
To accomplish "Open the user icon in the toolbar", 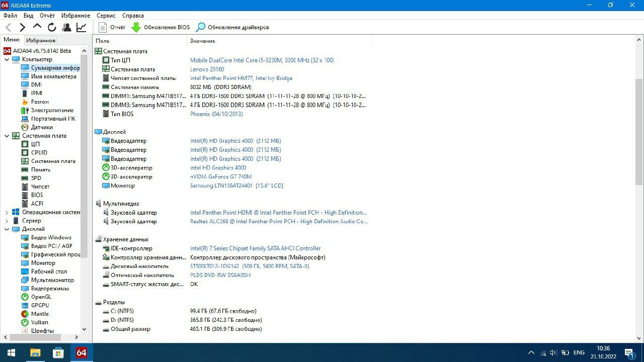I will pyautogui.click(x=66, y=27).
